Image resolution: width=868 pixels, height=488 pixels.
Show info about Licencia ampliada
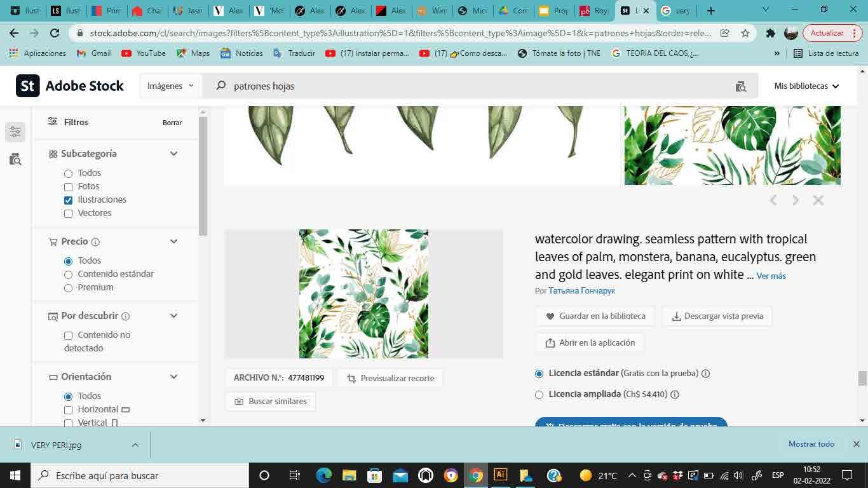[x=675, y=395]
